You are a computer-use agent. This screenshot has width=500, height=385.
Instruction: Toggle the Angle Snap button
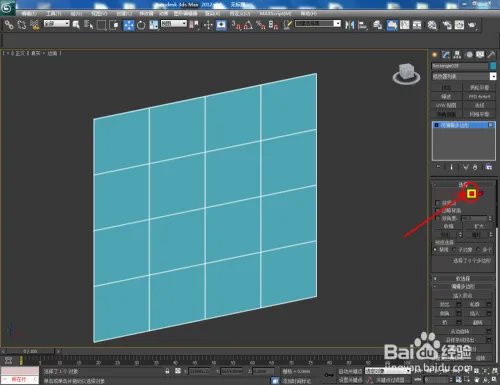pos(249,25)
